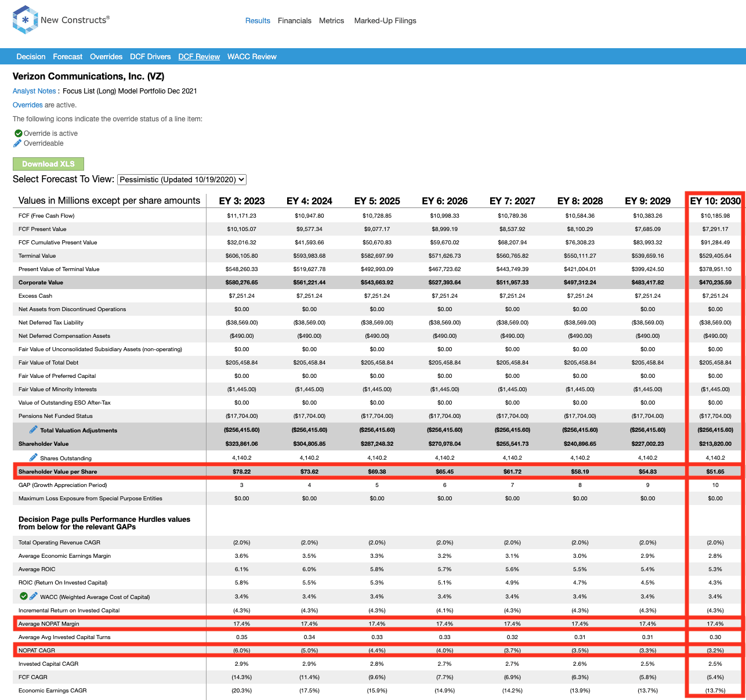Click the EY 4: 2024 column header
This screenshot has width=746, height=700.
pyautogui.click(x=309, y=201)
